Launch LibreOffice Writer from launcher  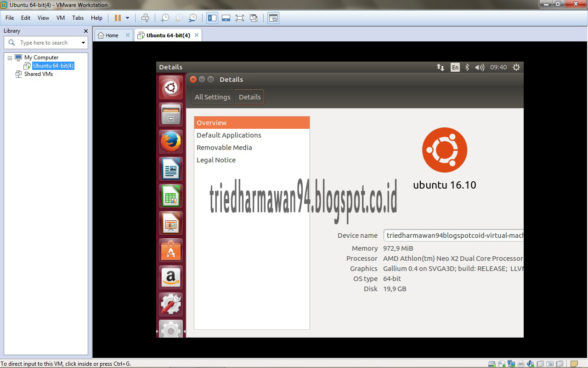tap(171, 169)
